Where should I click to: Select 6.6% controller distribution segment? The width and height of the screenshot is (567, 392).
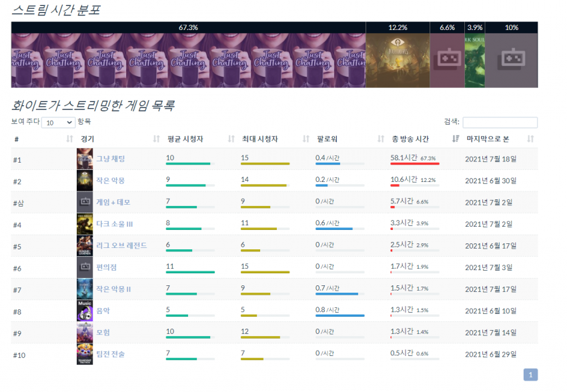click(x=448, y=55)
